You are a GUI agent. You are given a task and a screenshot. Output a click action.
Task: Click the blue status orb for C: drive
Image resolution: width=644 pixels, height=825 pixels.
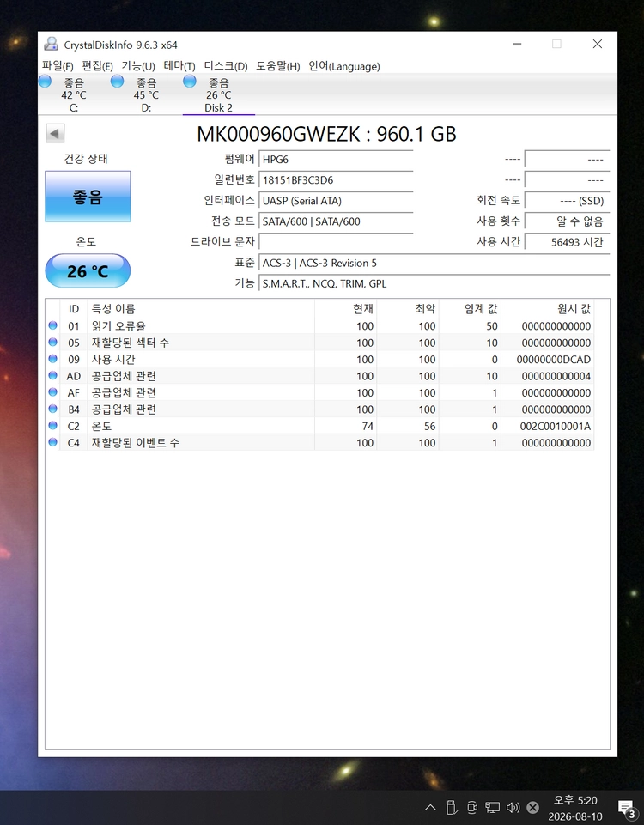(46, 81)
